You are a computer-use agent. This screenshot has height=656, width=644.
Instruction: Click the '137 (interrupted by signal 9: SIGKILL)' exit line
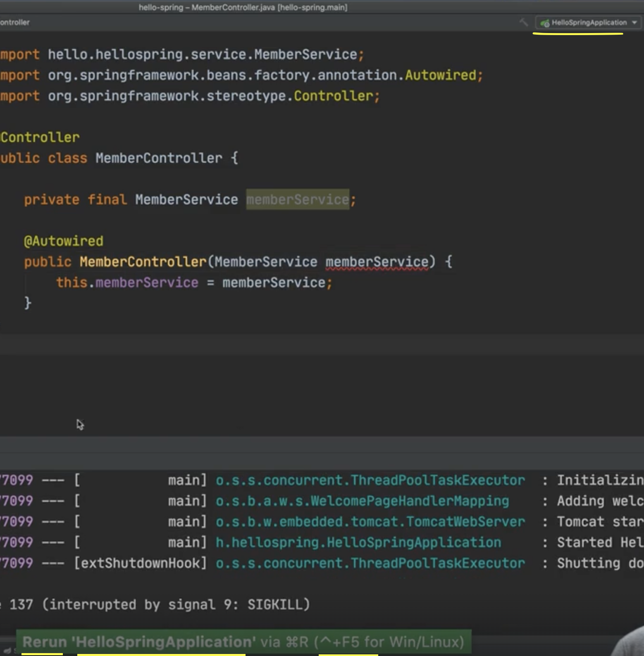click(160, 605)
